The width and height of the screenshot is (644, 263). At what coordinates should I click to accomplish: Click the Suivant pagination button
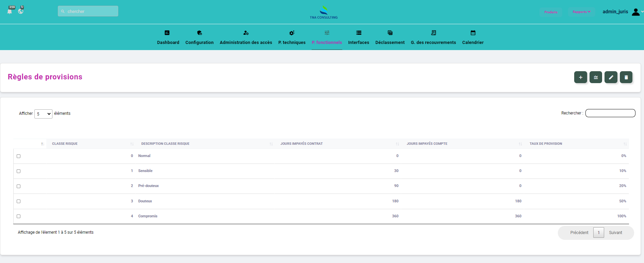pyautogui.click(x=615, y=233)
